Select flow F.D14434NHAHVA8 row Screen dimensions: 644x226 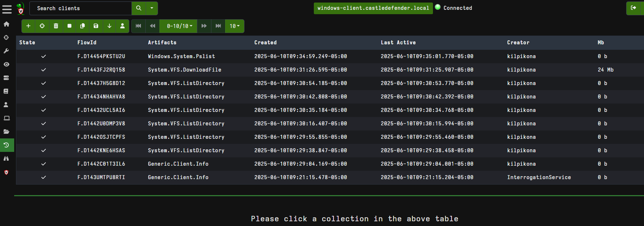point(330,97)
